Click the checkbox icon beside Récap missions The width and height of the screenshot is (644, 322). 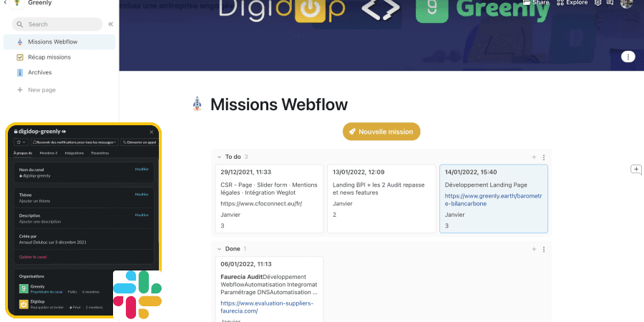[x=20, y=57]
